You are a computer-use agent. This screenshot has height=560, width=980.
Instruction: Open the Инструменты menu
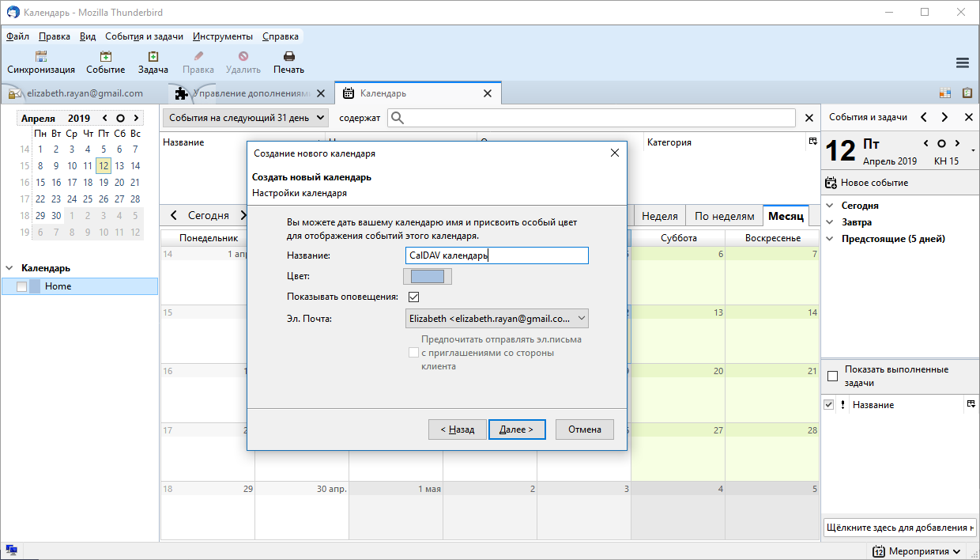click(223, 36)
